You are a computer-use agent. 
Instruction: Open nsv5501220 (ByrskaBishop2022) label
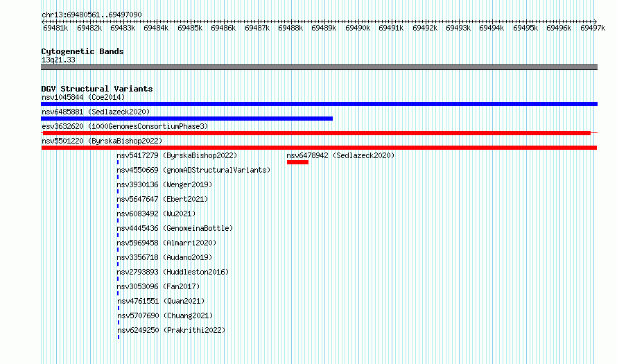[x=102, y=141]
